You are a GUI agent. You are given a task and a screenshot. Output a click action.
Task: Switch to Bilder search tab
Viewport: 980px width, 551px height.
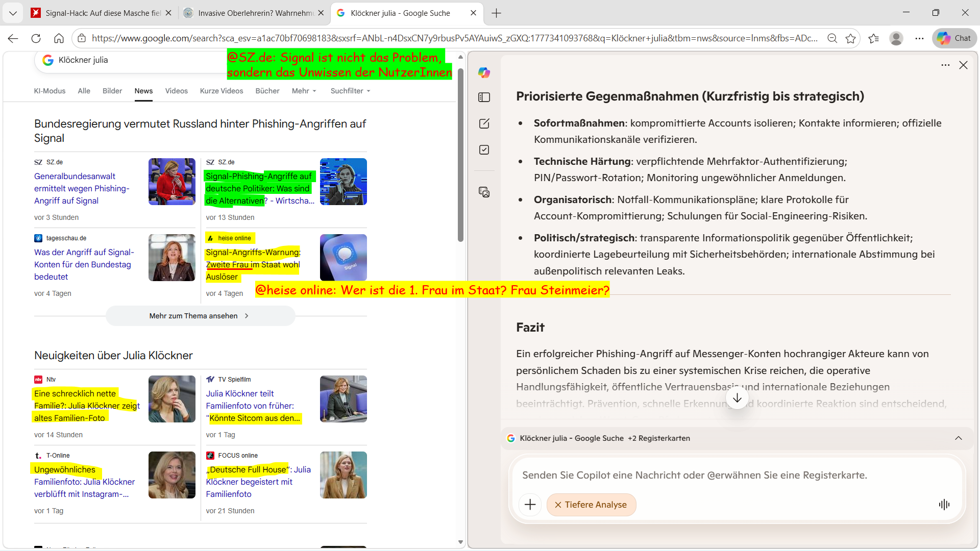tap(112, 91)
